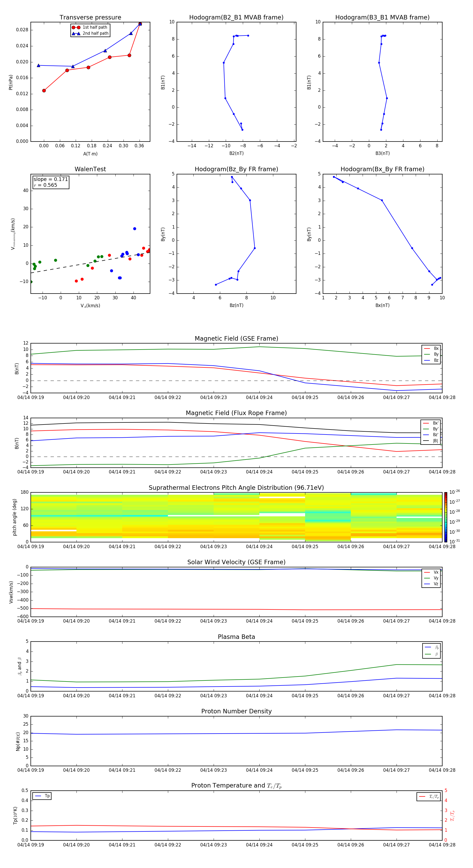The width and height of the screenshot is (473, 868).
Task: Click the 'slope = 0.171' annotation
Action: (x=50, y=179)
